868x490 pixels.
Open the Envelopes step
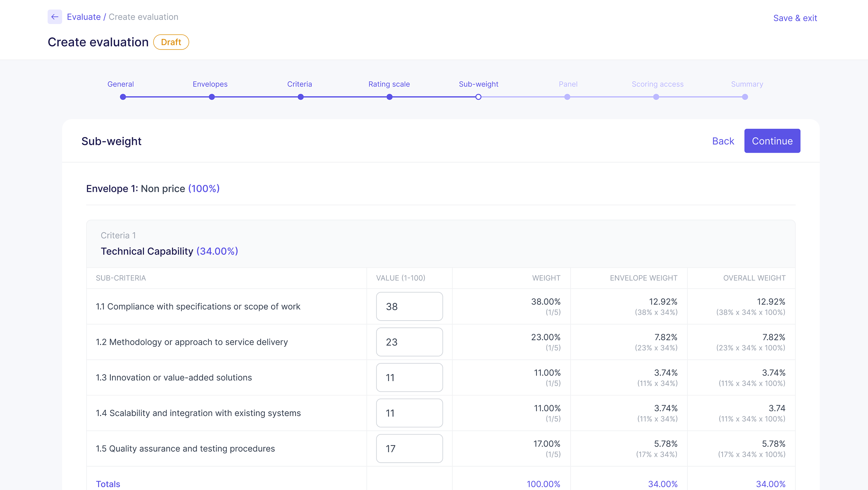tap(210, 84)
